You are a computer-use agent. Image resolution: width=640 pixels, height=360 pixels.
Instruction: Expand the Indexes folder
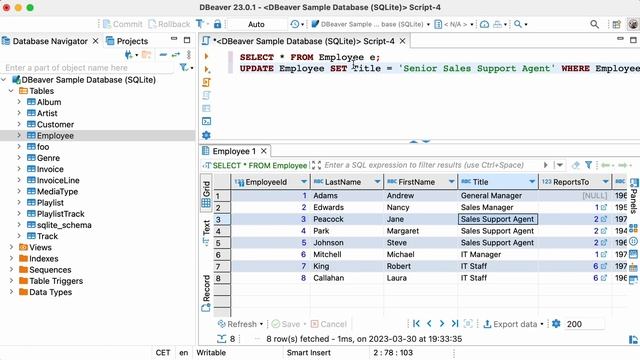pos(11,258)
